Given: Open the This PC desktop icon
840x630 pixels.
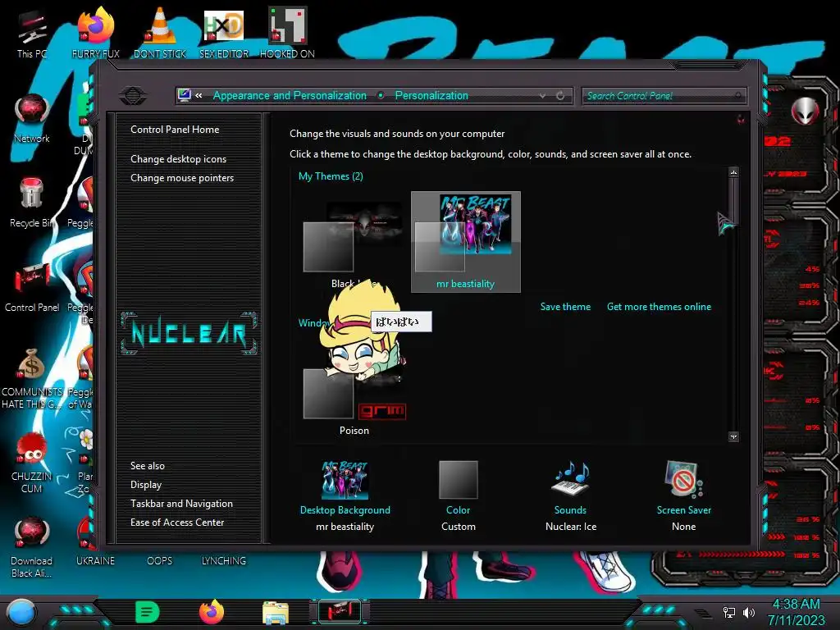Looking at the screenshot, I should (x=32, y=34).
